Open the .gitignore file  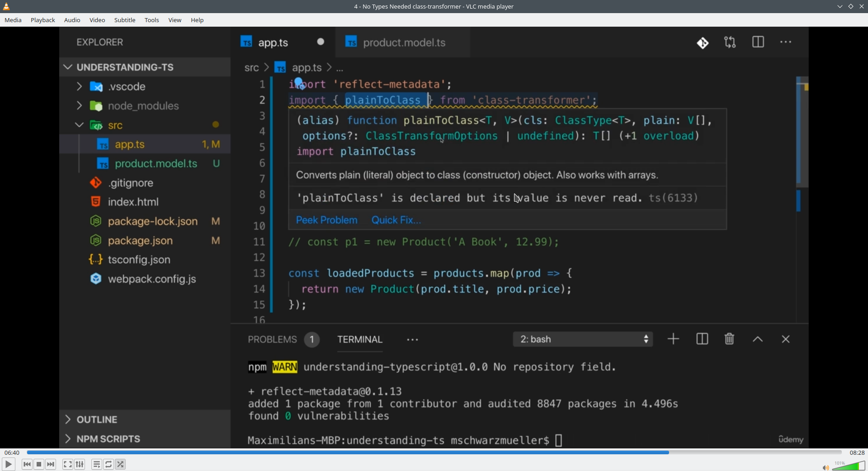click(145, 183)
